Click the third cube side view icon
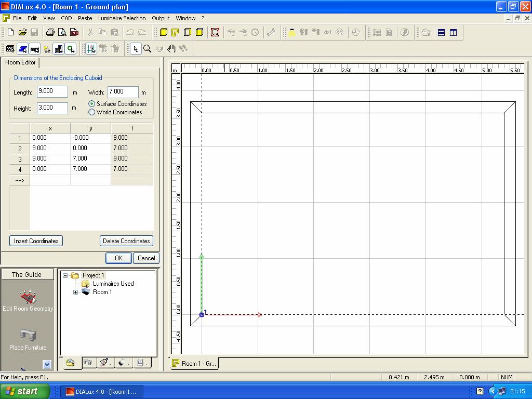The image size is (532, 399). tap(187, 32)
